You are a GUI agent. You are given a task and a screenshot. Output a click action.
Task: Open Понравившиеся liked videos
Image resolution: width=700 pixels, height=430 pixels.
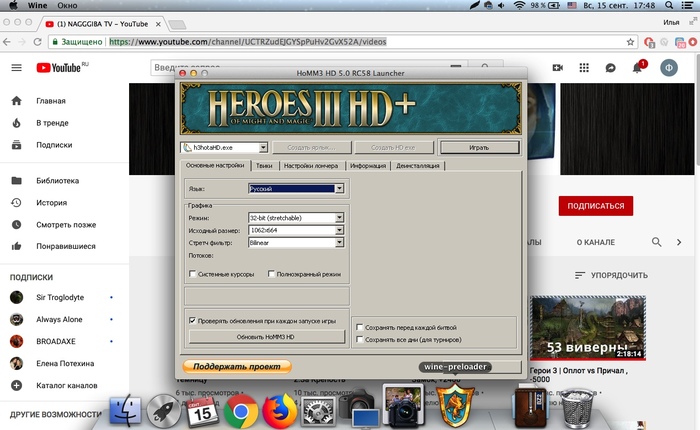[x=17, y=246]
